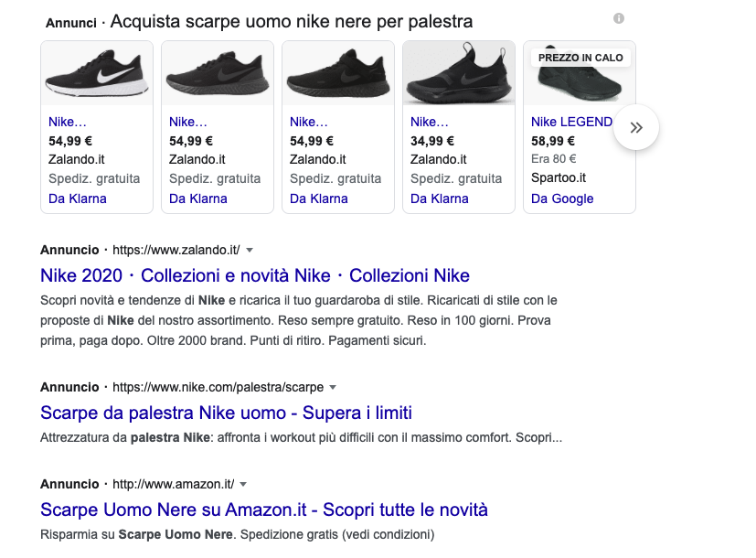Open the Nike 2020 Collezioni e novità link
Screen dimensions: 756x558
(x=255, y=275)
